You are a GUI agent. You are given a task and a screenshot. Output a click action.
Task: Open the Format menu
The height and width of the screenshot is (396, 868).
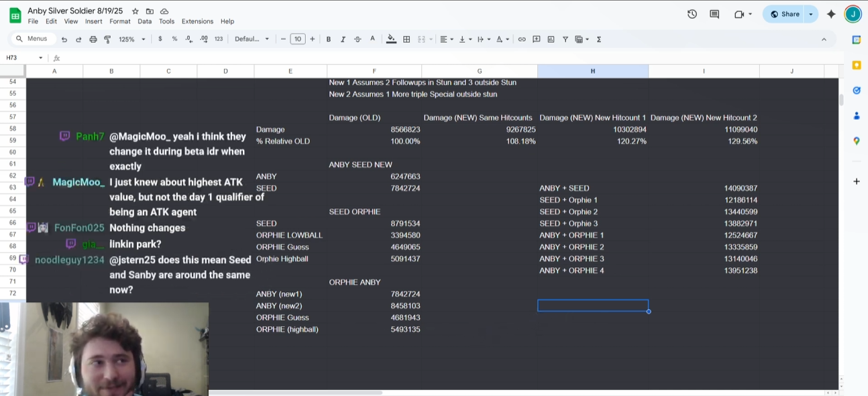tap(120, 21)
